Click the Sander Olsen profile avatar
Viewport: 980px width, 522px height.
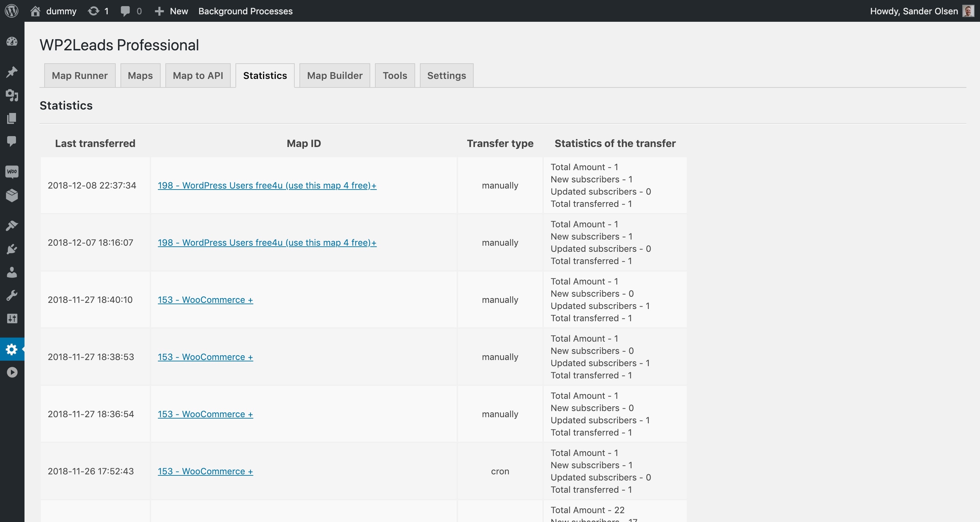968,11
